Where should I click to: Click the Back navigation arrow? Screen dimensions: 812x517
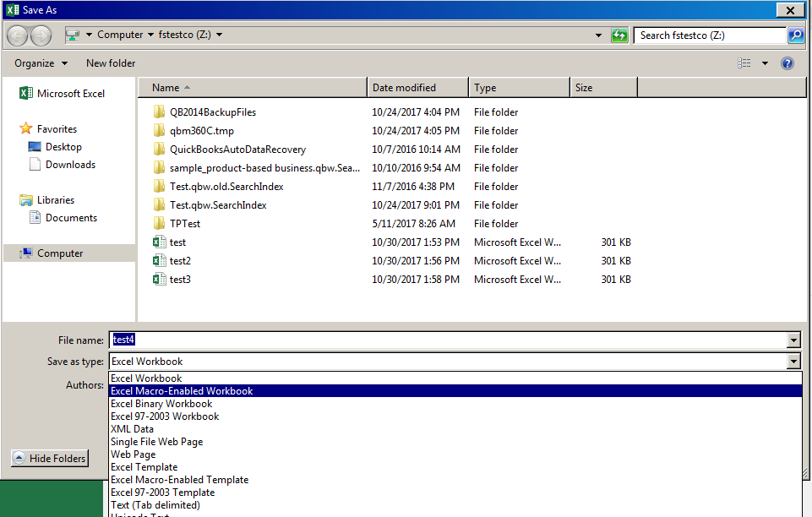(17, 35)
